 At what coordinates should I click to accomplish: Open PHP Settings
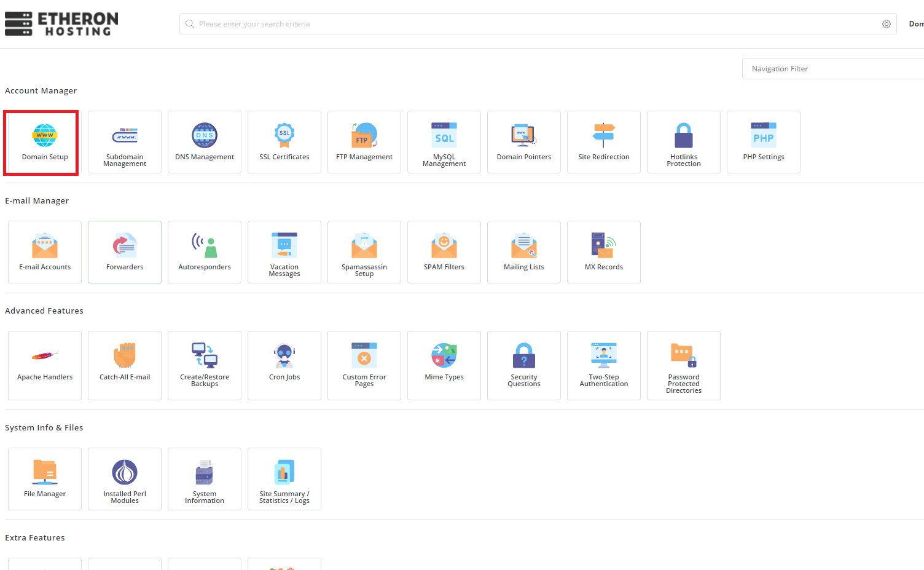point(764,142)
